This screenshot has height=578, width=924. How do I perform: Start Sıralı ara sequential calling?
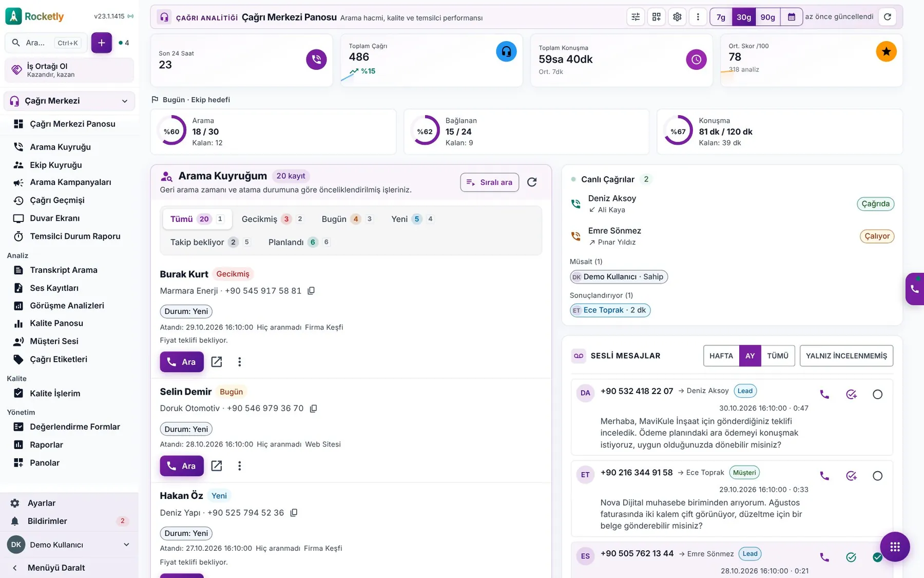[x=490, y=182]
